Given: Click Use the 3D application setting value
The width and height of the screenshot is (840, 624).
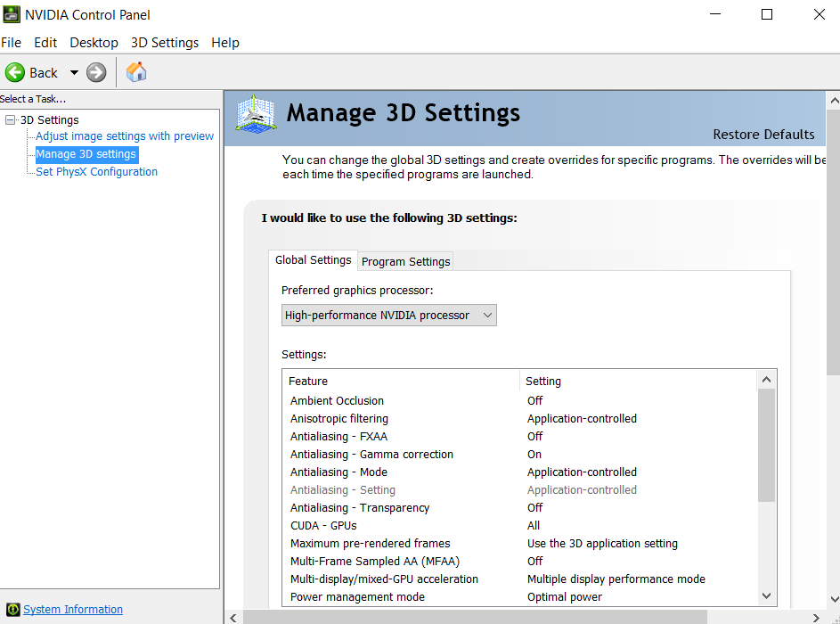Looking at the screenshot, I should [602, 544].
